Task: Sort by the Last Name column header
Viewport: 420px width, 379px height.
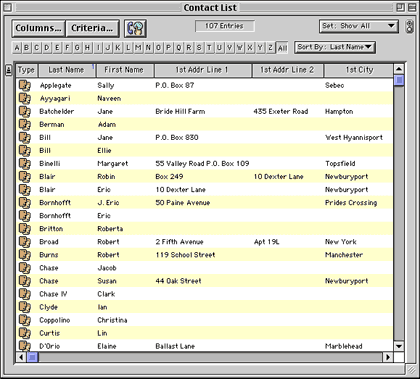Action: click(x=67, y=70)
